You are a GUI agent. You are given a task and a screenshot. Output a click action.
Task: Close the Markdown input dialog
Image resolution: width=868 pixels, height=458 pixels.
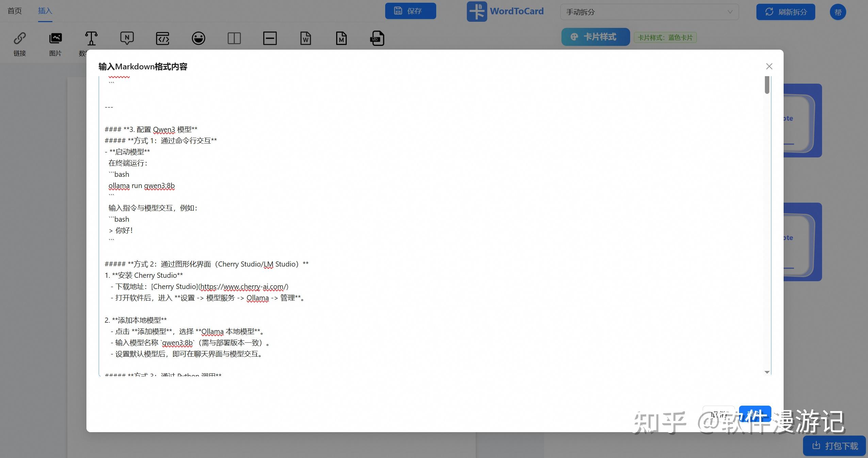point(769,66)
